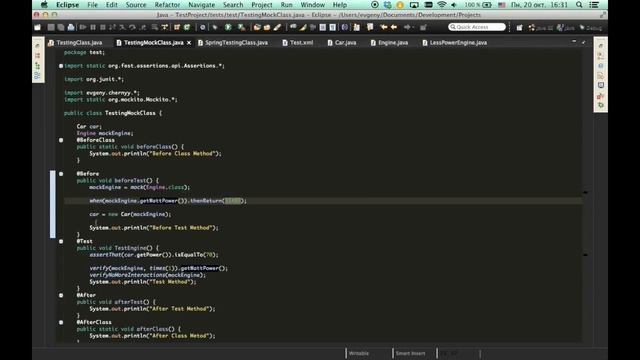Open the Eclipse application menu
Image resolution: width=640 pixels, height=360 pixels.
pos(68,5)
